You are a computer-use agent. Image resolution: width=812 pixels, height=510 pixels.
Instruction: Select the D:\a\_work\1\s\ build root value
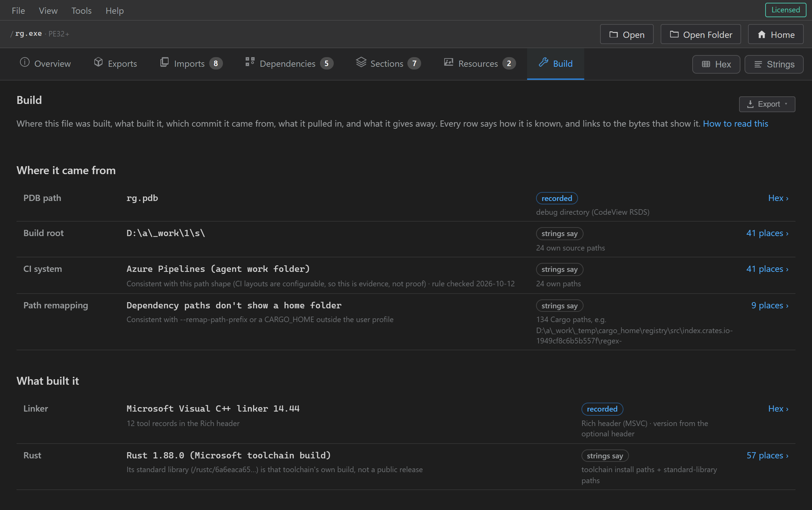pos(165,233)
